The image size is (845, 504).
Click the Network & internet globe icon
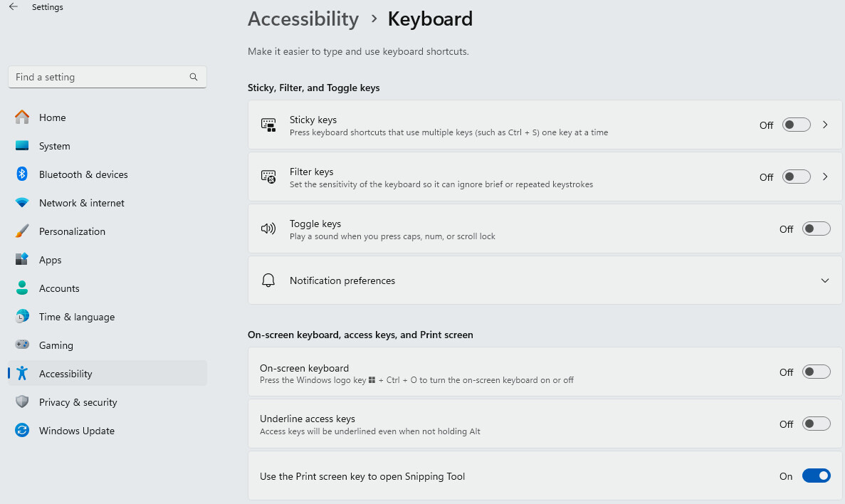pyautogui.click(x=19, y=203)
